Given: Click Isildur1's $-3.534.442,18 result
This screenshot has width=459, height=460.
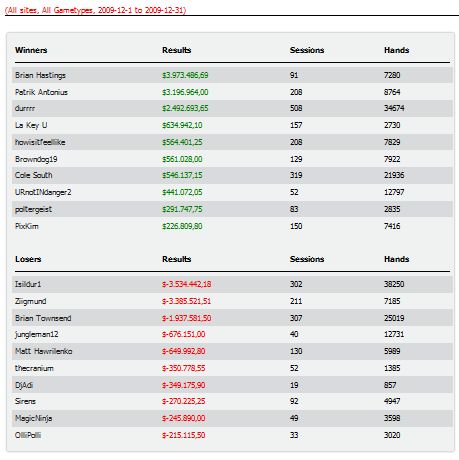Looking at the screenshot, I should [186, 284].
